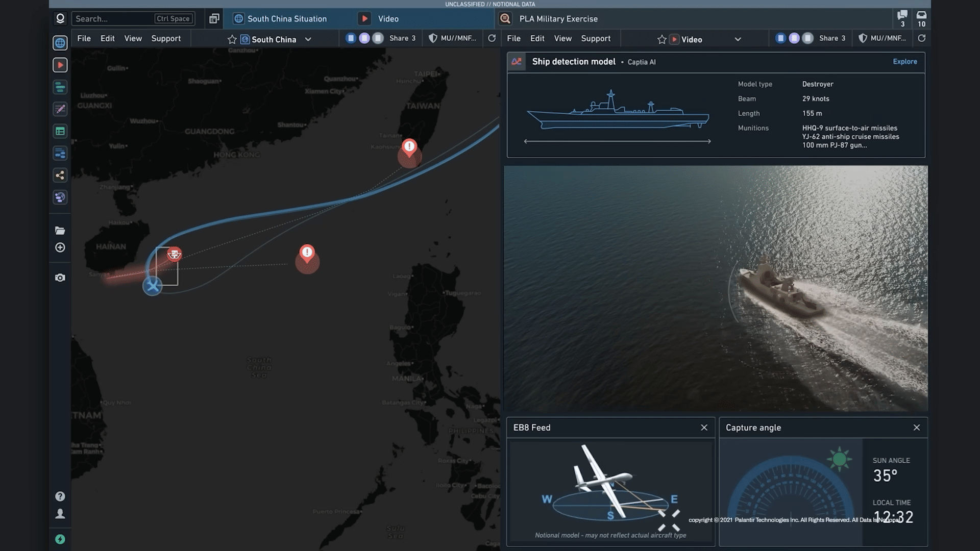
Task: Refresh the Video pane
Action: coord(921,38)
